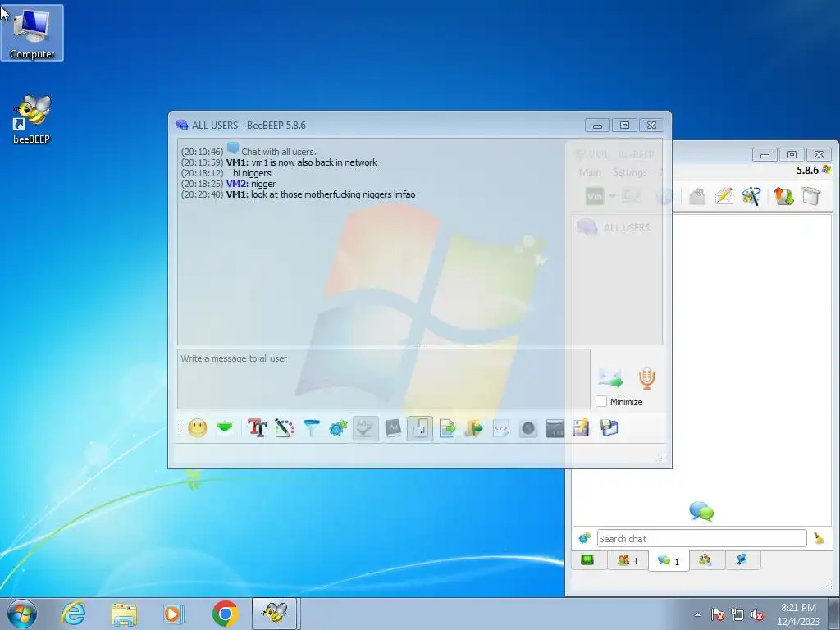
Task: Click the blue funnel filter icon
Action: [x=311, y=428]
